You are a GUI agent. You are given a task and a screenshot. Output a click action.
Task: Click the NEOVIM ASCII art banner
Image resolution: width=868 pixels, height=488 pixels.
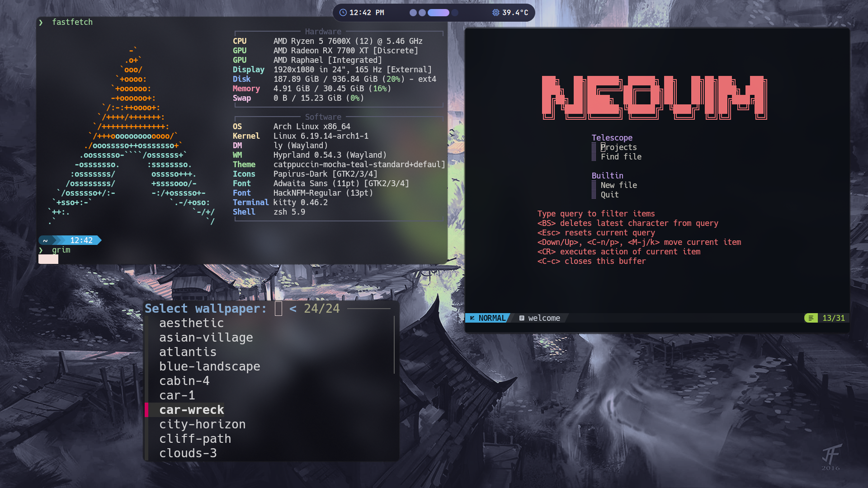tap(655, 98)
